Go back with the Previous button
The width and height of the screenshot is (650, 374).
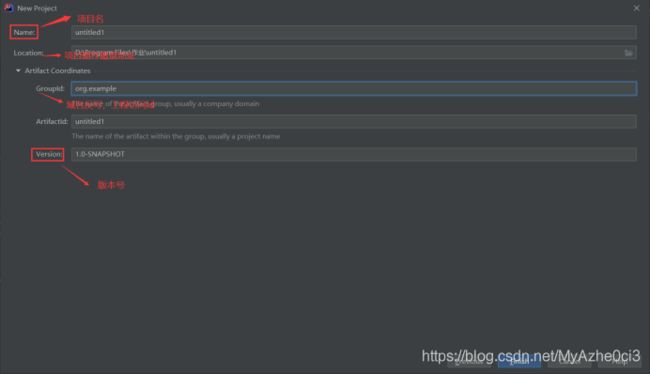coord(469,361)
